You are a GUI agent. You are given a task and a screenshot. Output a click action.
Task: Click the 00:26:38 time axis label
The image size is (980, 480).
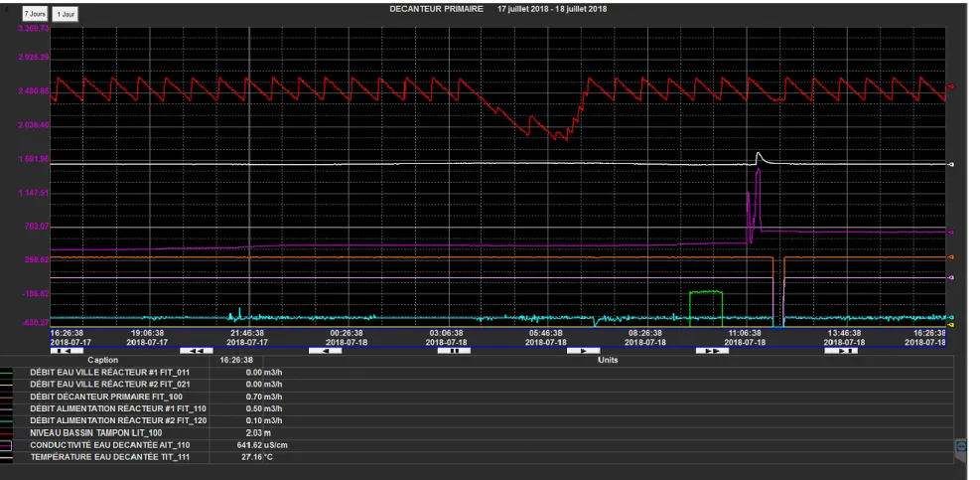347,334
